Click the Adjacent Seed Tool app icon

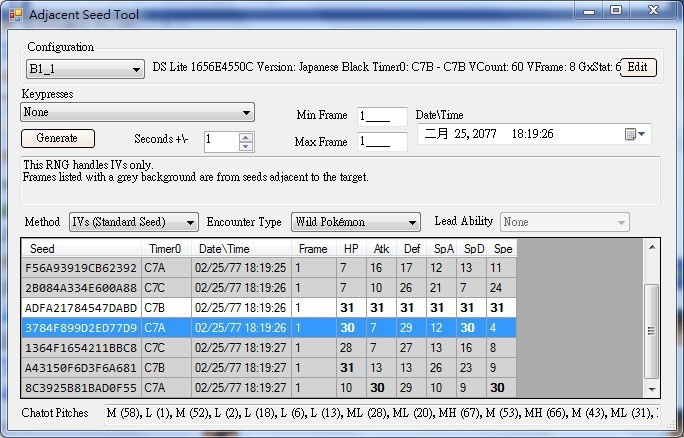point(15,14)
